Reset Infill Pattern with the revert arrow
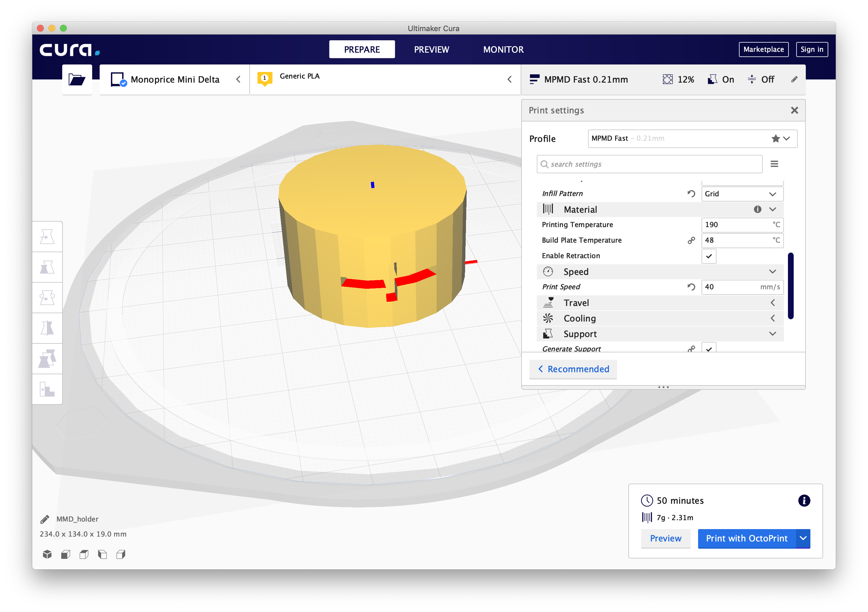This screenshot has width=868, height=612. pyautogui.click(x=691, y=194)
